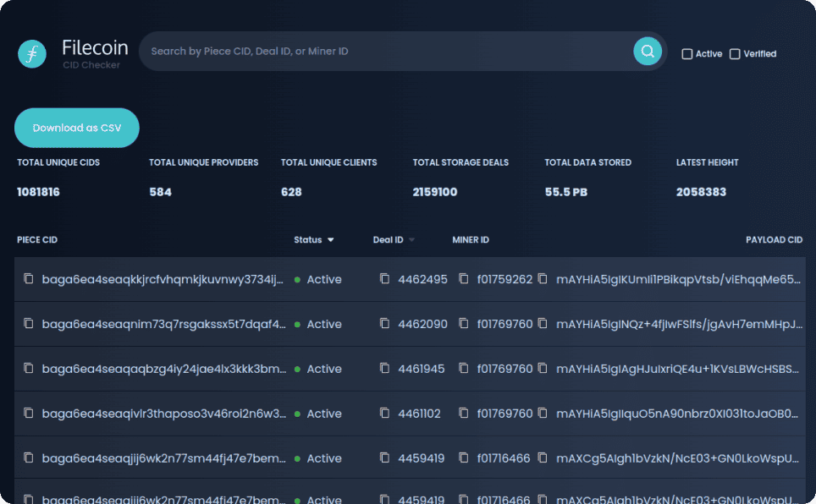Click Miner ID in deal 4462090 row
This screenshot has height=504, width=816.
504,324
